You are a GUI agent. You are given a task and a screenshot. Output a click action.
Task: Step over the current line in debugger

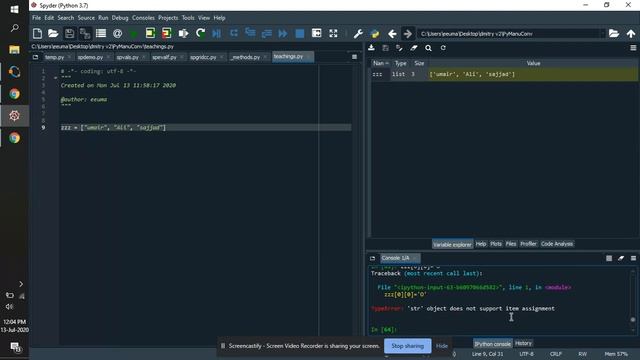click(x=233, y=33)
